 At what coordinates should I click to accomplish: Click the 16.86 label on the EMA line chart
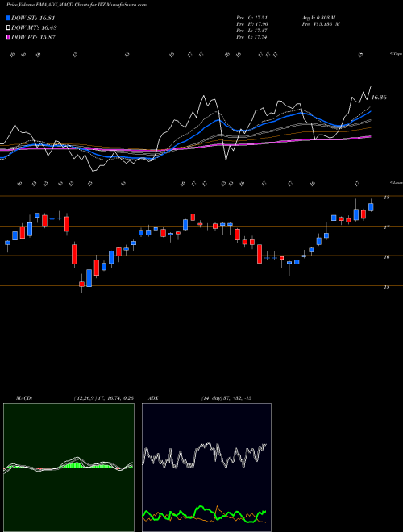click(379, 98)
